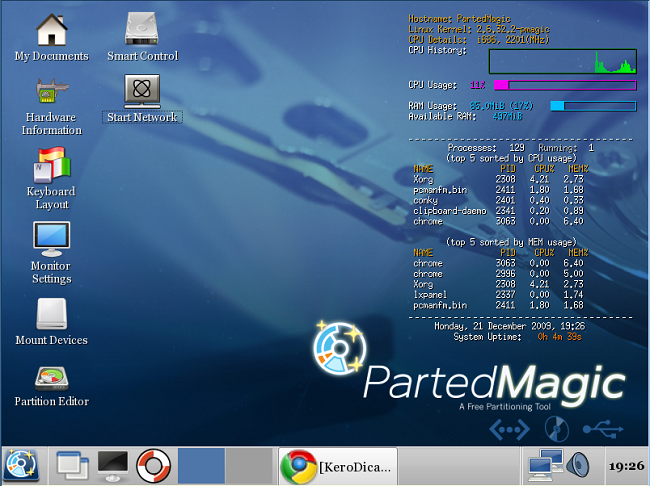The height and width of the screenshot is (486, 650).
Task: Open Monitor Settings desktop icon
Action: [51, 239]
